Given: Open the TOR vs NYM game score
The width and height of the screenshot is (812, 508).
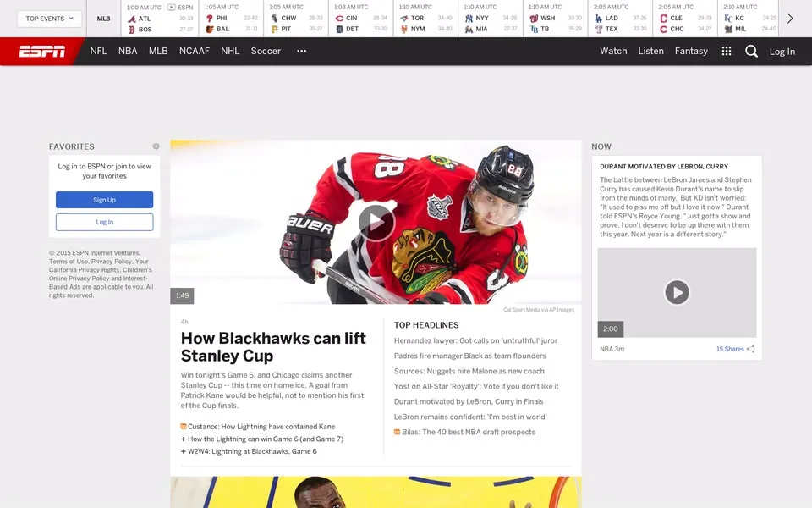Looking at the screenshot, I should click(425, 19).
